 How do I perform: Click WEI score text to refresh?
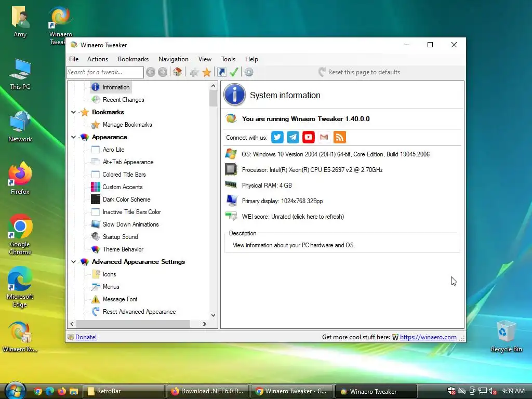click(x=293, y=217)
